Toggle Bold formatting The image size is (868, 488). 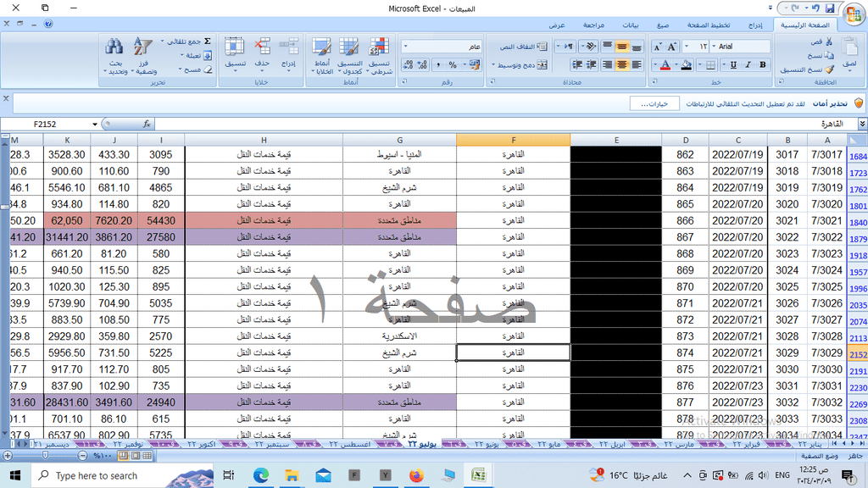tap(762, 64)
